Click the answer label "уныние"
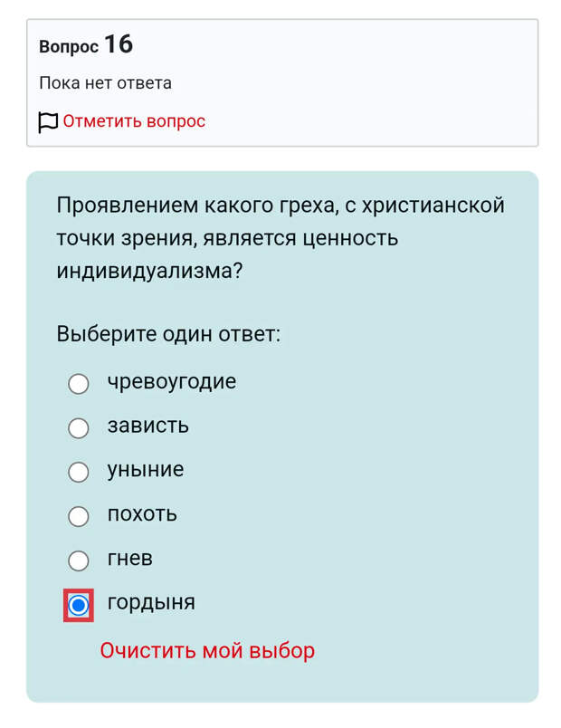The height and width of the screenshot is (728, 561). [x=147, y=471]
